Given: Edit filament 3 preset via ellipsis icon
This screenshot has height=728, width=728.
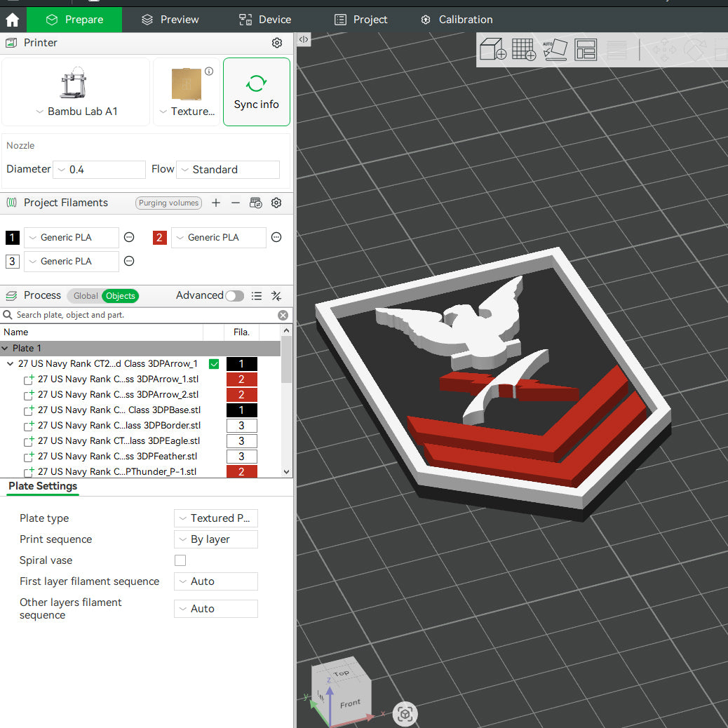Looking at the screenshot, I should point(129,261).
